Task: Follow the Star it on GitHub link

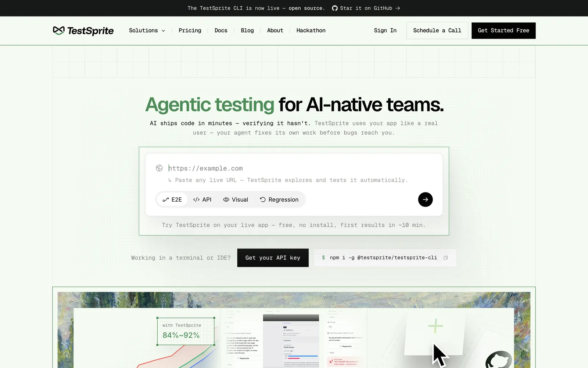Action: tap(366, 8)
